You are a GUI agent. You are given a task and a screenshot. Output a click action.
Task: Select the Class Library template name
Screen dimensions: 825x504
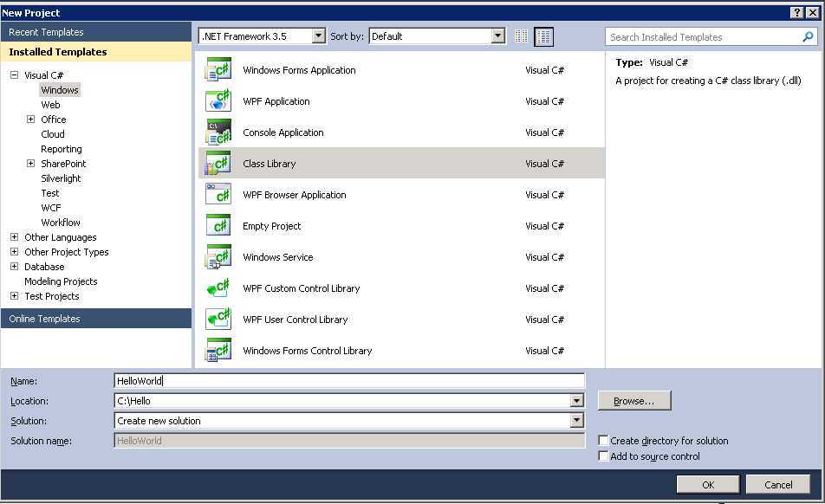(x=270, y=164)
